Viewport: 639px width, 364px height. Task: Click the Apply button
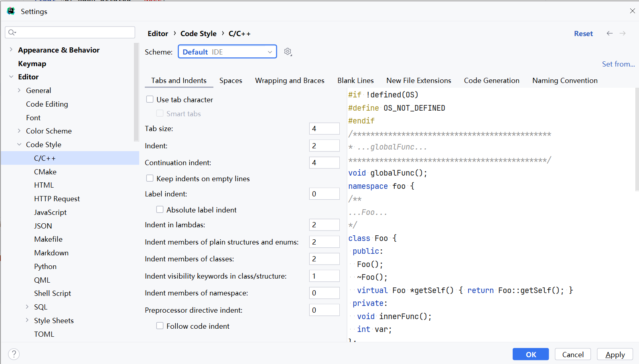(615, 354)
